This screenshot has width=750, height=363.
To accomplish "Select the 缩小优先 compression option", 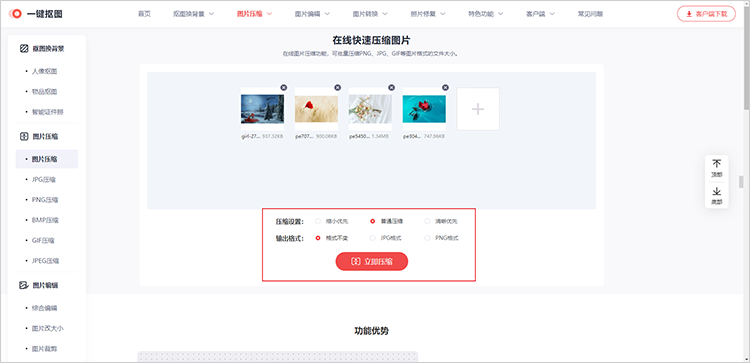I will click(318, 221).
